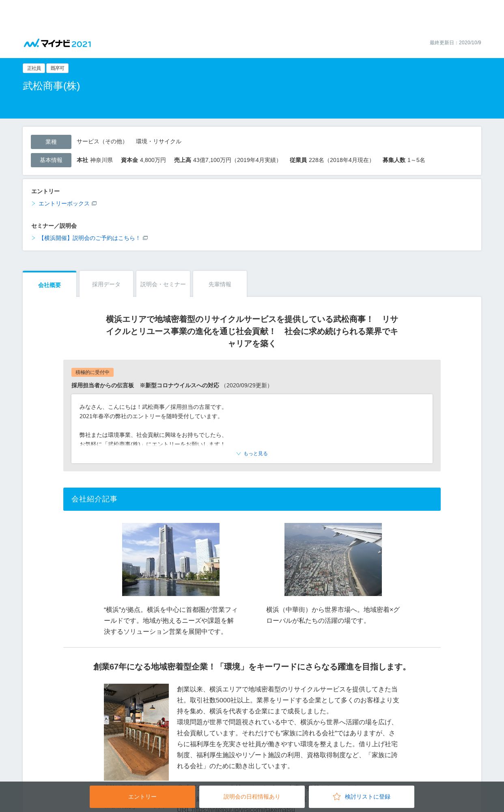Viewport: 504px width, 812px height.
Task: Click the 業種 label
Action: pyautogui.click(x=51, y=142)
